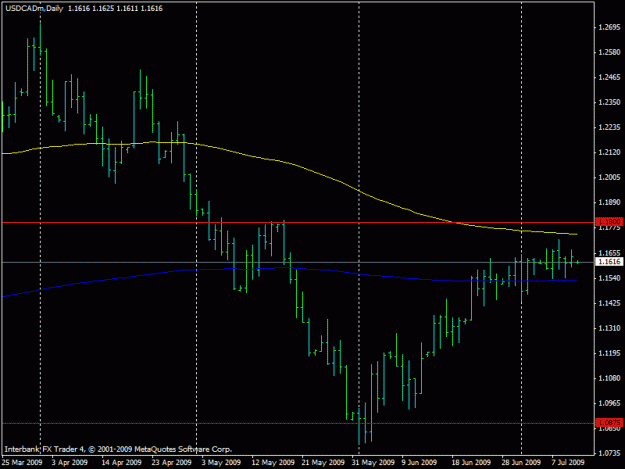Click the price scale value 1.1080
This screenshot has width=625, height=469.
click(x=610, y=378)
